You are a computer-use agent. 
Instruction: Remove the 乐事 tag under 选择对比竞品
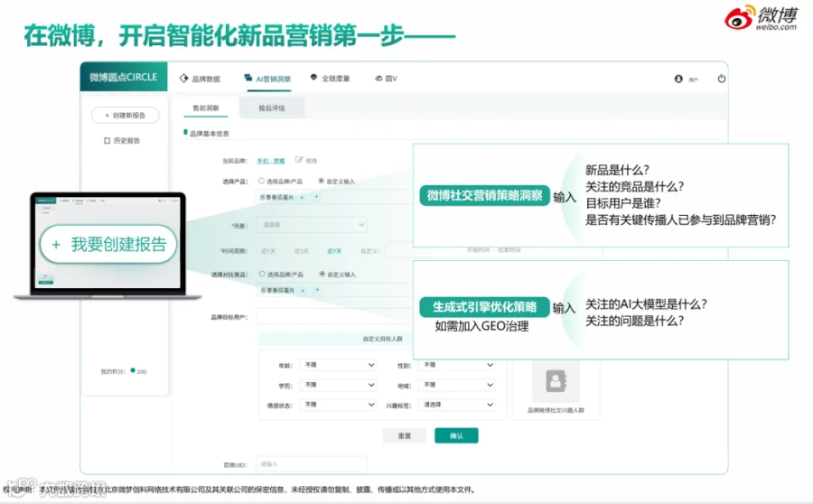click(303, 290)
